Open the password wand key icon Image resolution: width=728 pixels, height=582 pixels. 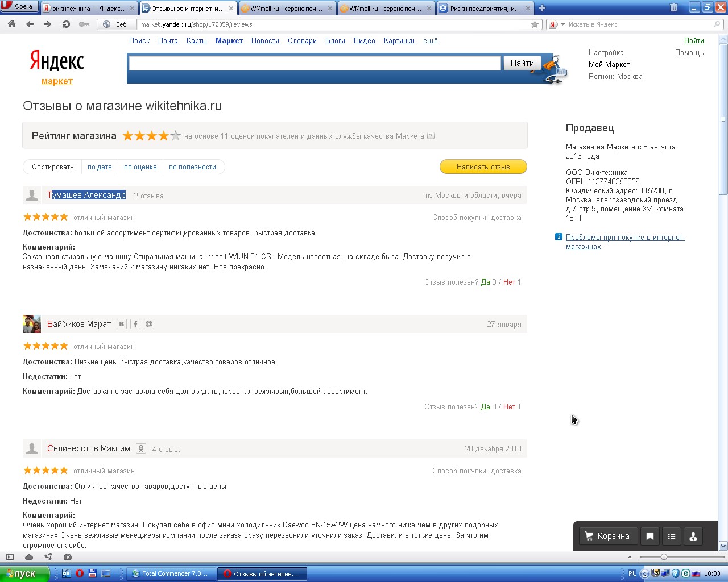tap(84, 24)
